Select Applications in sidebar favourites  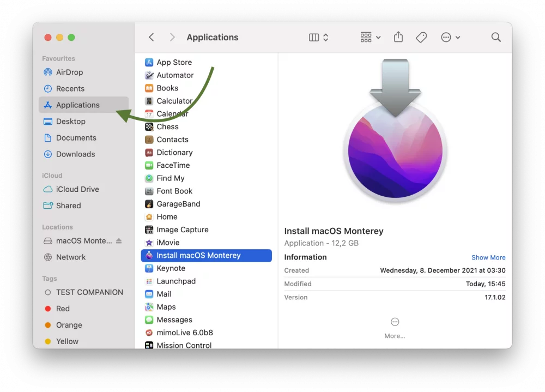[x=83, y=105]
